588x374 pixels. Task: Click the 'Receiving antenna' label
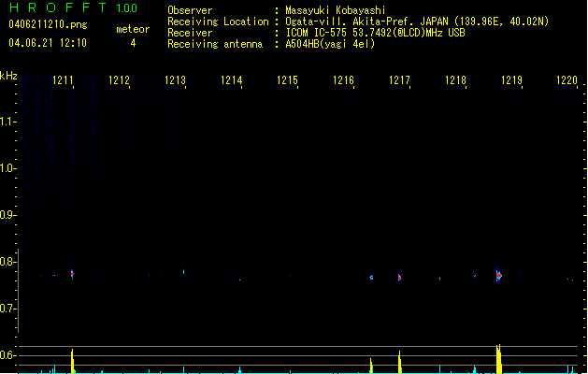coord(215,44)
